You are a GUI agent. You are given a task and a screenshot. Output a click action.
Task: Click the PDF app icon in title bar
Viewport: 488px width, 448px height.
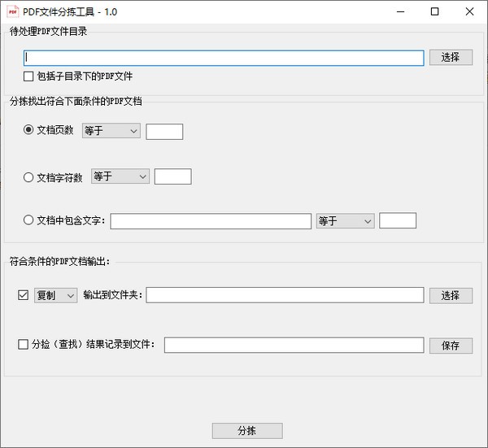[x=12, y=12]
